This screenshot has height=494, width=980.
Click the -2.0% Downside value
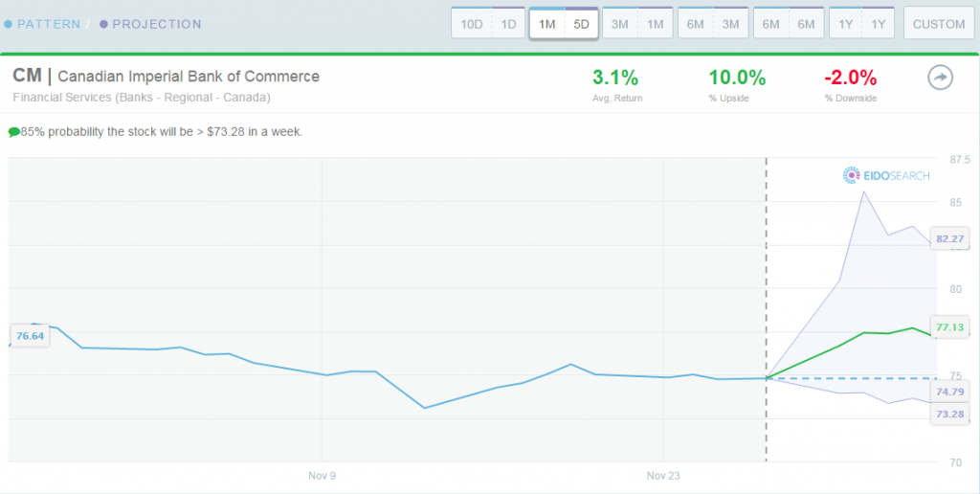point(851,79)
